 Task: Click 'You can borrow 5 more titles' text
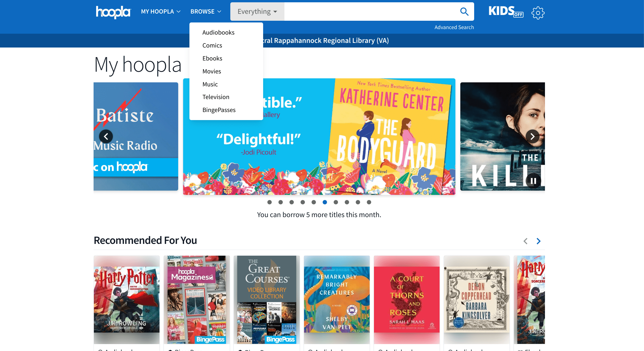pyautogui.click(x=319, y=215)
